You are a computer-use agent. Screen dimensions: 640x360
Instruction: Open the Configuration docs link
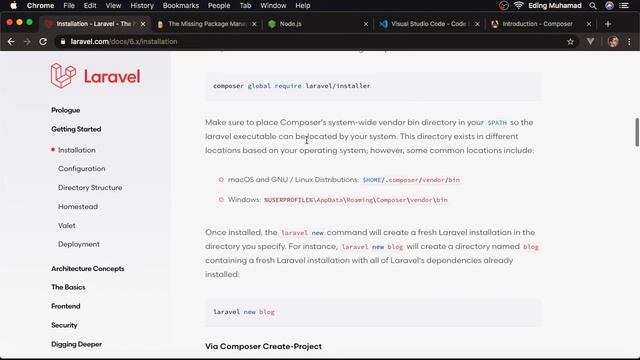pyautogui.click(x=82, y=169)
